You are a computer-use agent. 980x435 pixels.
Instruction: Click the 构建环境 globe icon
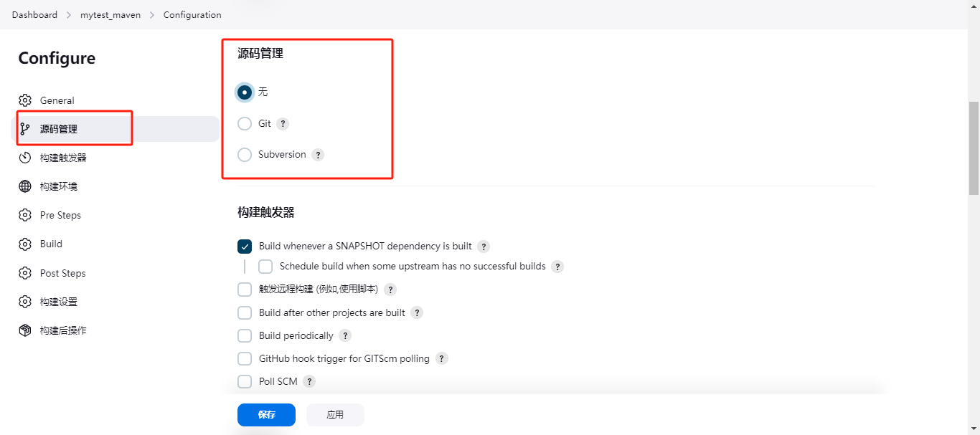pyautogui.click(x=25, y=186)
